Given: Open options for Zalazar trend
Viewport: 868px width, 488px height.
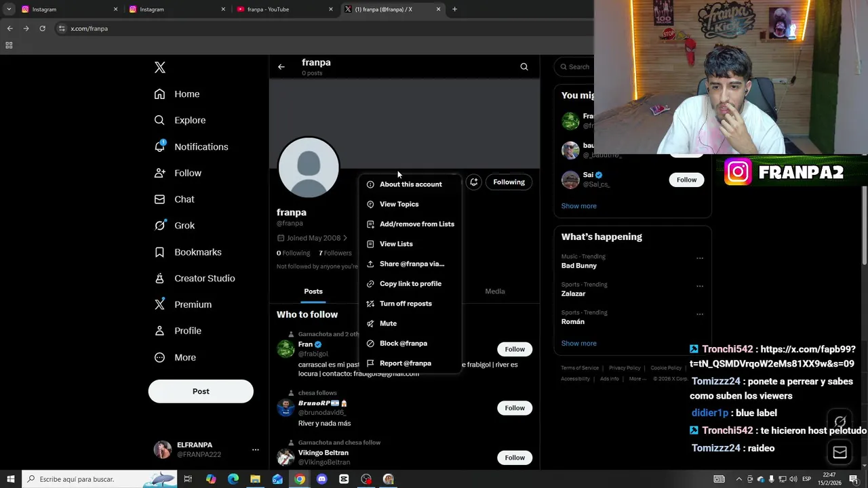Looking at the screenshot, I should 700,286.
